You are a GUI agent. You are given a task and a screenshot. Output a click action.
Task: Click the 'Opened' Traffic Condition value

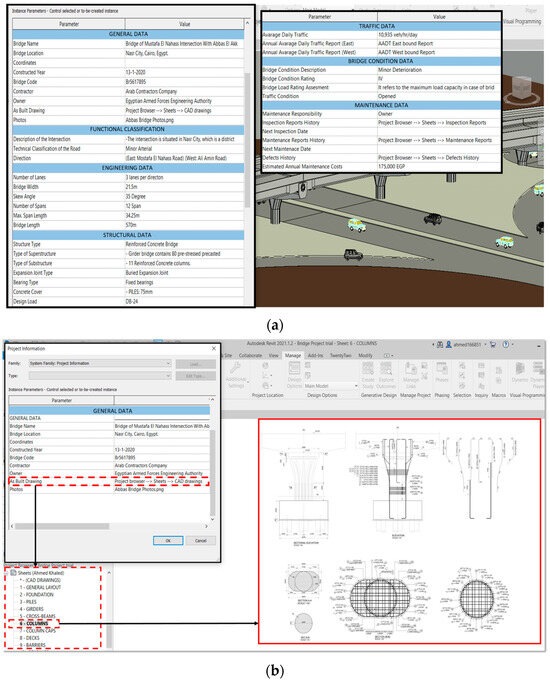click(387, 96)
